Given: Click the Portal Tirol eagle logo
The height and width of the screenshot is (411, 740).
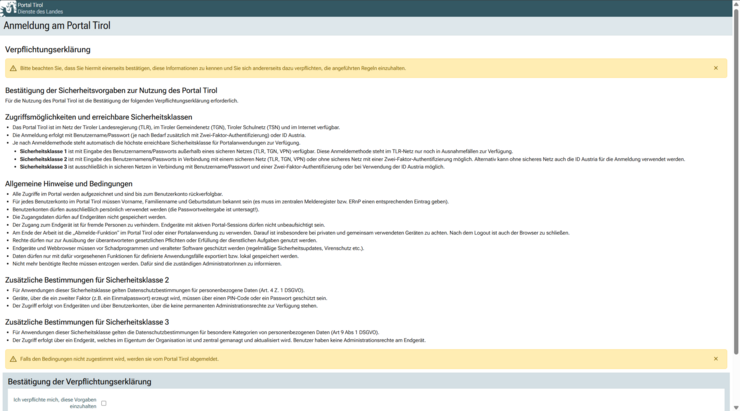Looking at the screenshot, I should tap(8, 8).
